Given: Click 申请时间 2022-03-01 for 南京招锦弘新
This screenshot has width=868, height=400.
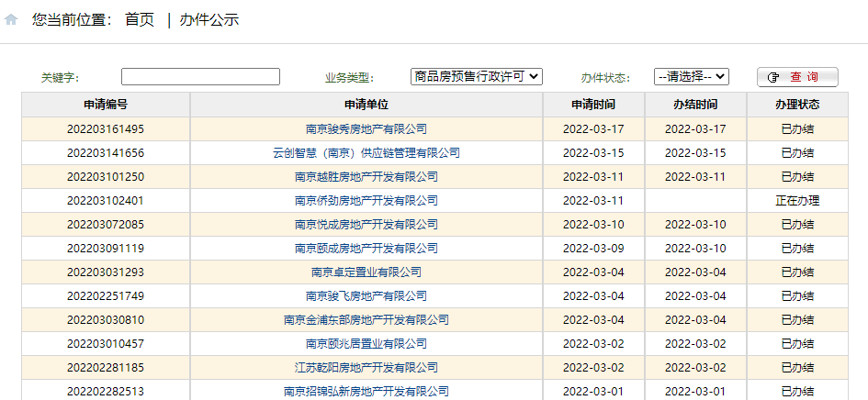Looking at the screenshot, I should [593, 391].
